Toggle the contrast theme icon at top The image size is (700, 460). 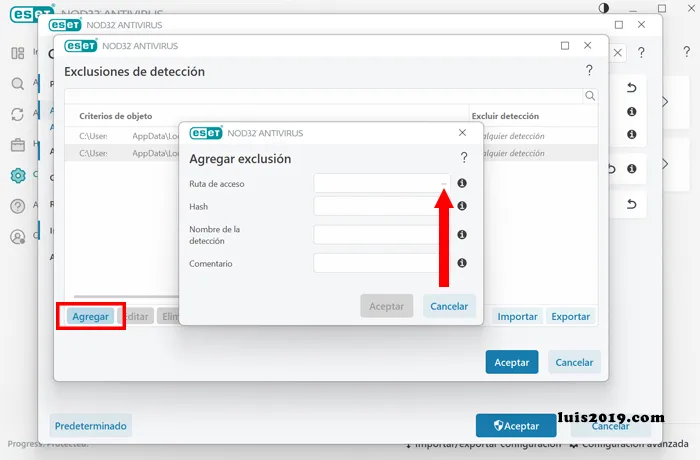click(x=604, y=8)
